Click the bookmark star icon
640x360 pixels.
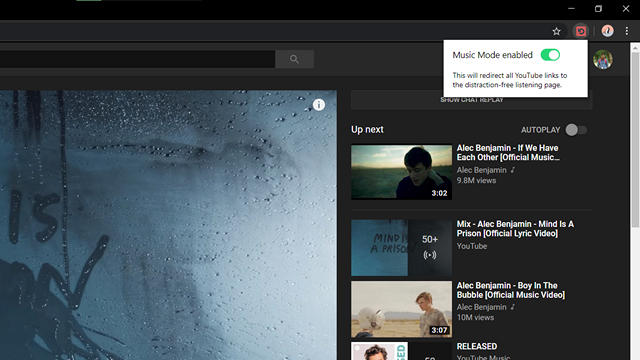click(x=556, y=31)
